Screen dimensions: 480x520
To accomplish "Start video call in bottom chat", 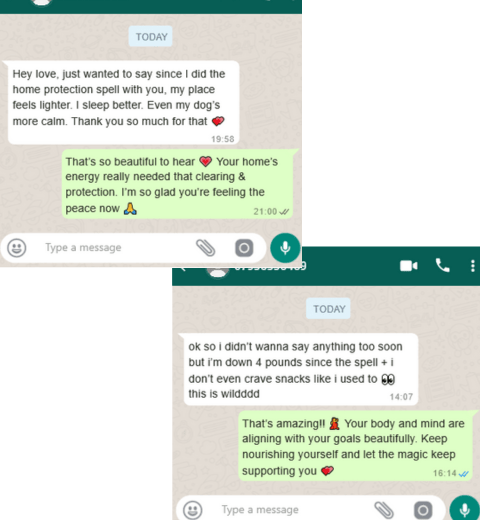I will pos(409,266).
